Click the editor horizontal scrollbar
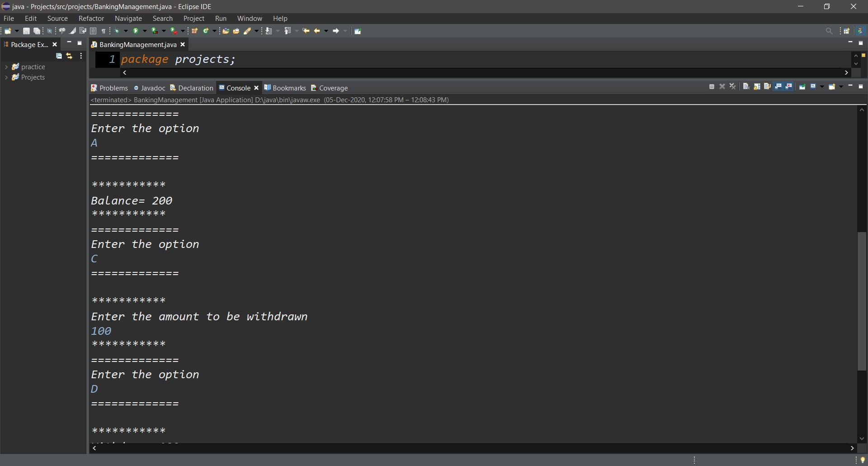 pyautogui.click(x=486, y=72)
